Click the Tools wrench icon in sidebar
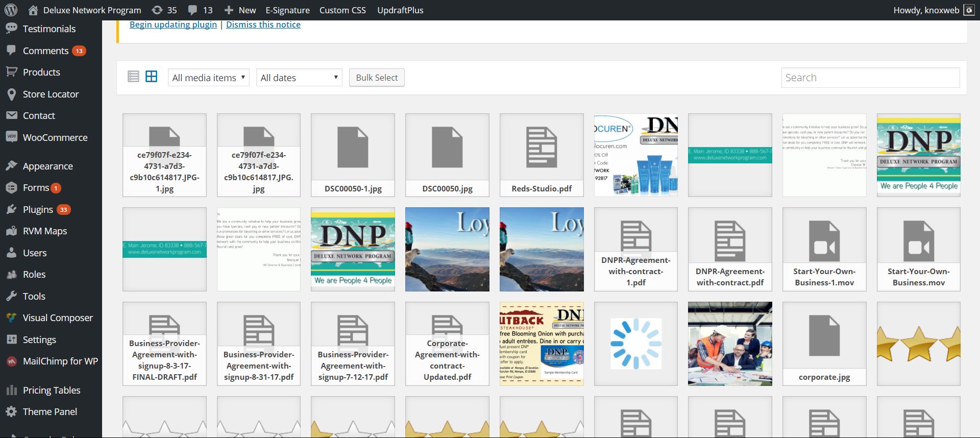Screen dimensions: 980x438 11,296
